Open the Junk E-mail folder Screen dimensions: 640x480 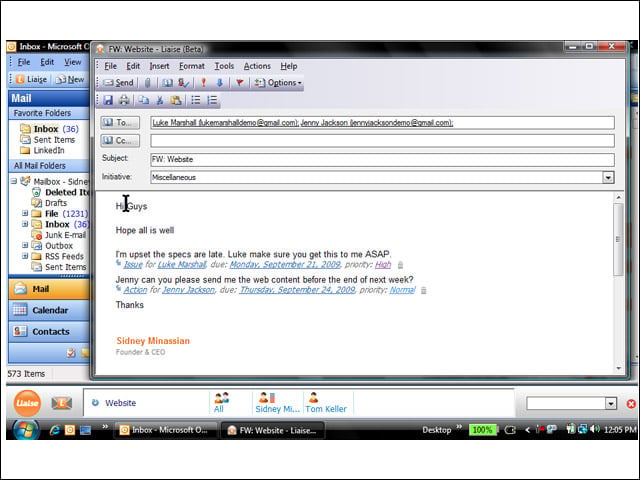click(59, 235)
